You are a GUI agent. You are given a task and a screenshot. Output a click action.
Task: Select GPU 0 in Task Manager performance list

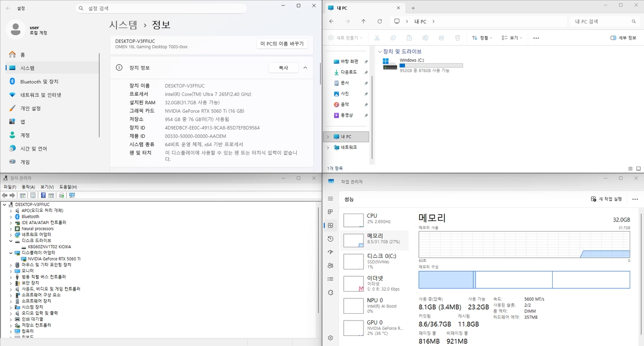click(375, 328)
